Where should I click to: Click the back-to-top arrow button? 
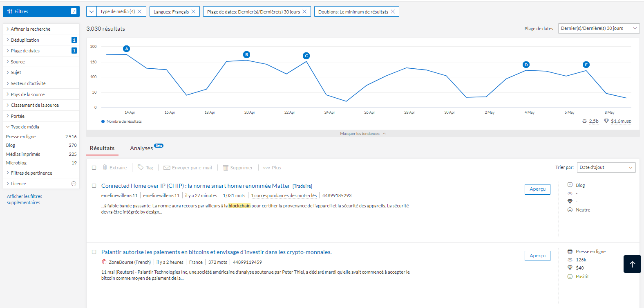coord(632,264)
